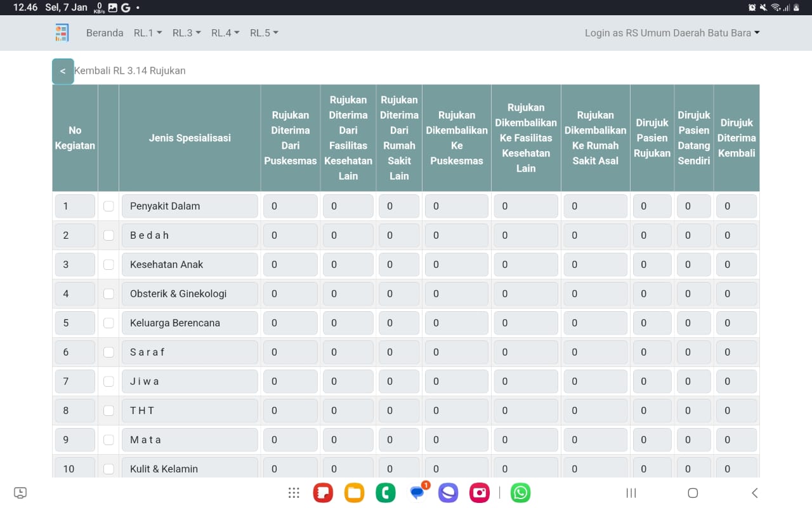Launch the red notes app in dock
The image size is (812, 508).
click(x=323, y=493)
